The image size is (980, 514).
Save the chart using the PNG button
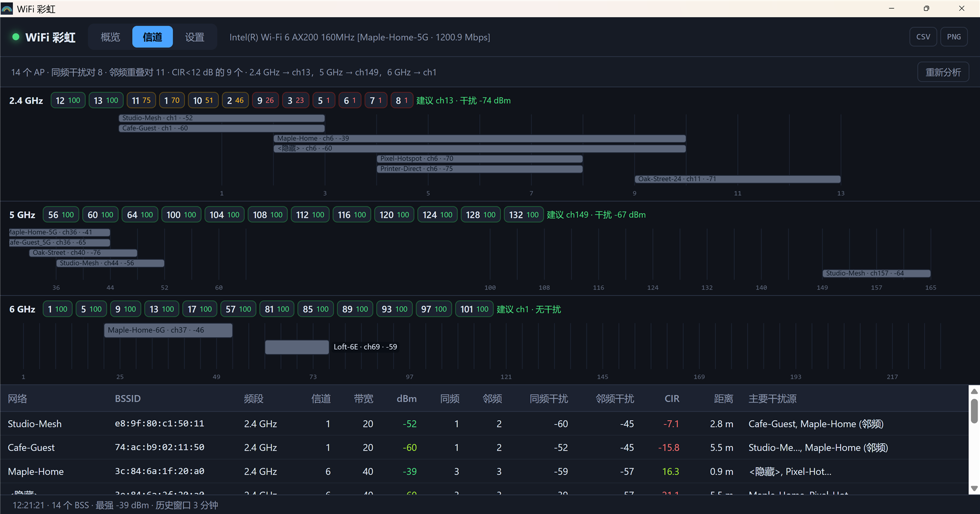[953, 37]
